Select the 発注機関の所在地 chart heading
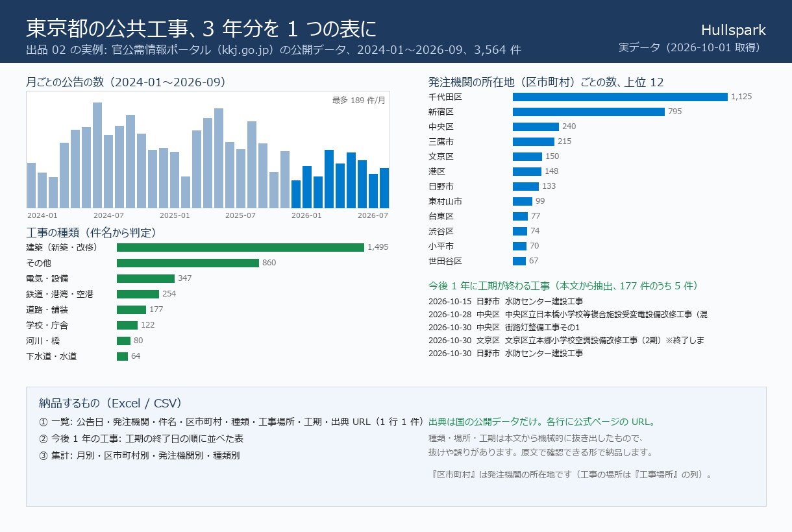 [x=546, y=82]
